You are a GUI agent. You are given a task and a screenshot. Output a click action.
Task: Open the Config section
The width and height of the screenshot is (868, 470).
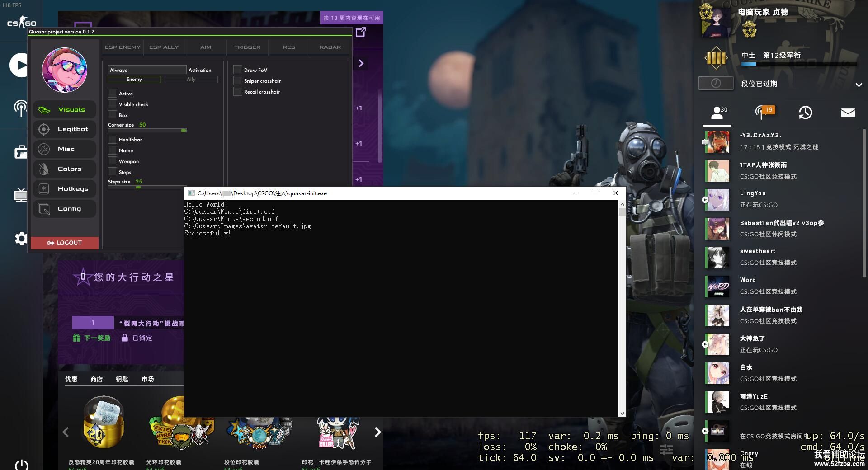click(x=65, y=209)
